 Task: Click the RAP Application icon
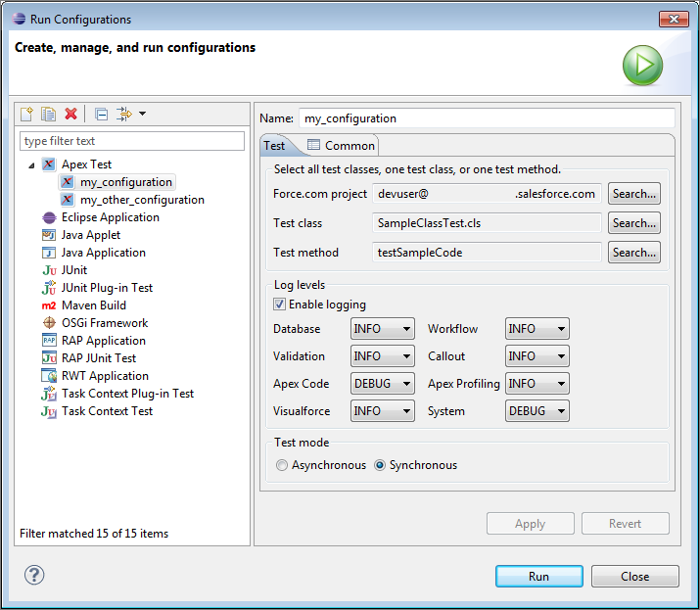pyautogui.click(x=49, y=341)
